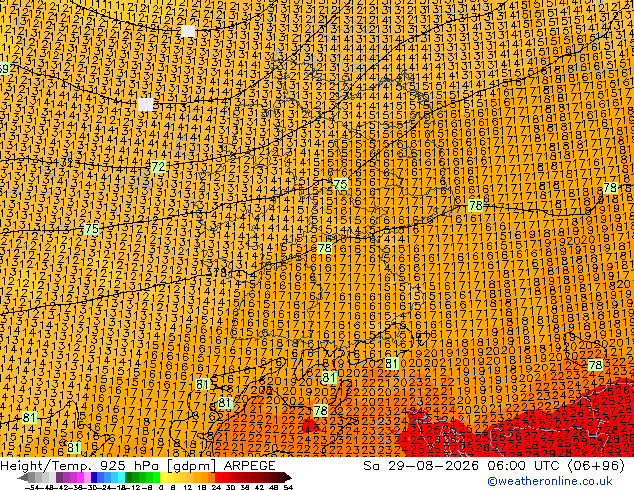The width and height of the screenshot is (634, 490).
Task: Pick the dark green swatch above scale value -12
Action: (x=129, y=477)
